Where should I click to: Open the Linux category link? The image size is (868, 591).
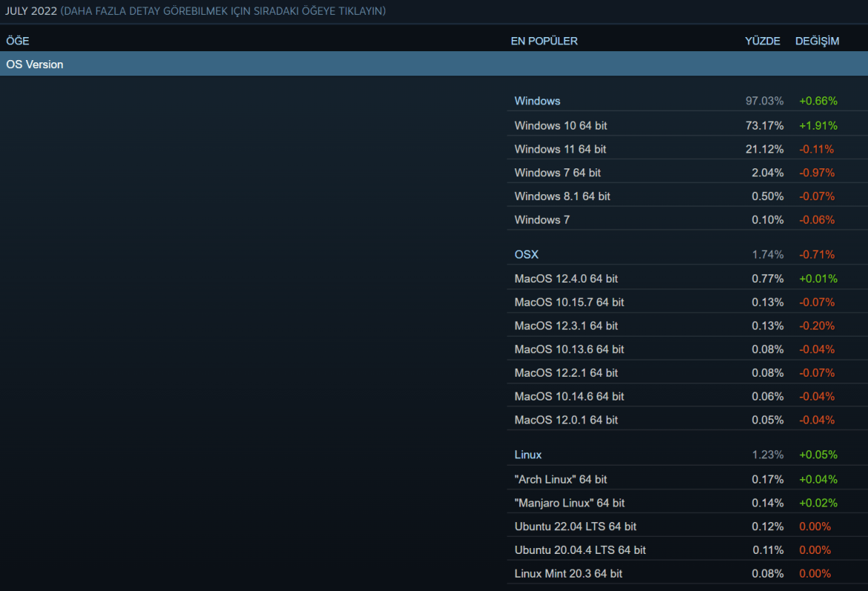[x=527, y=455]
